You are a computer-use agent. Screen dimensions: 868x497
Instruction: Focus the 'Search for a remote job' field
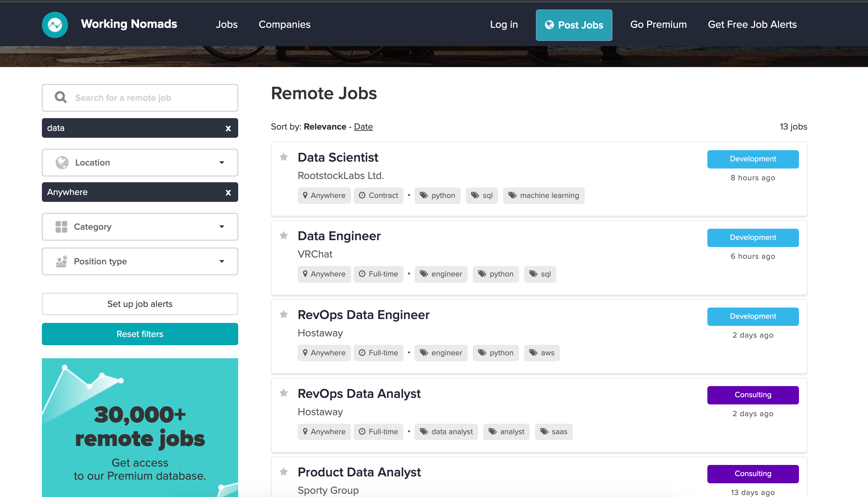point(150,98)
